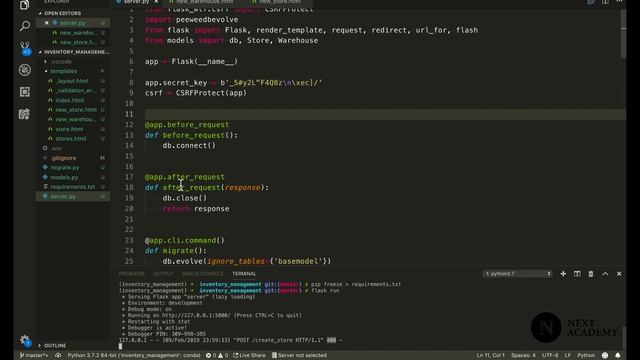Viewport: 640px width, 360px height.
Task: Click Live Share in status bar
Action: (x=249, y=356)
